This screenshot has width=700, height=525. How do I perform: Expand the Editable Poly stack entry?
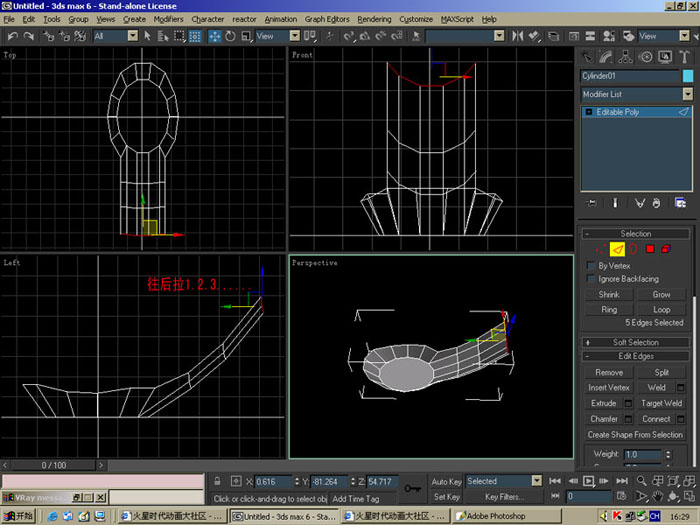tap(588, 112)
